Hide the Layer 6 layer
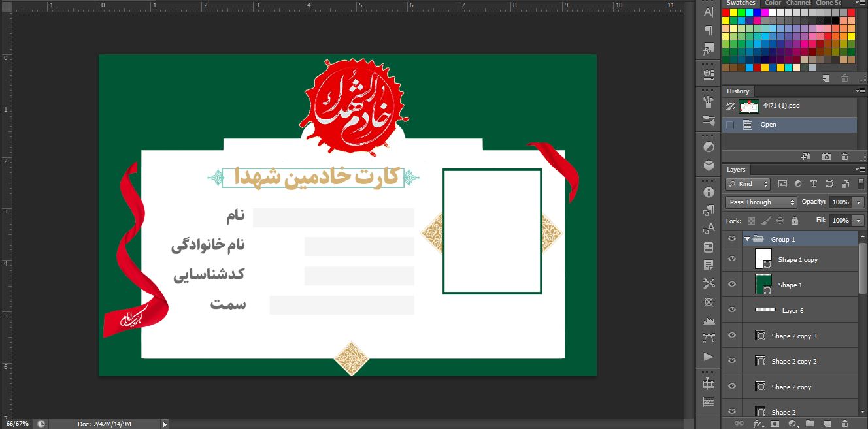Screen dimensions: 868x429 click(732, 310)
